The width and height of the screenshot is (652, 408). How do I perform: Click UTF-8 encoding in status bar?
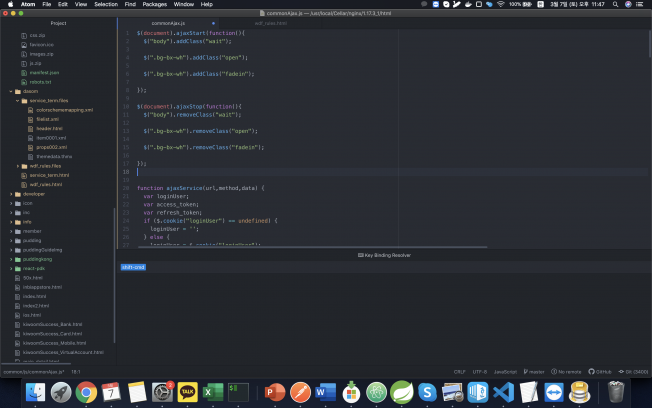click(x=479, y=371)
